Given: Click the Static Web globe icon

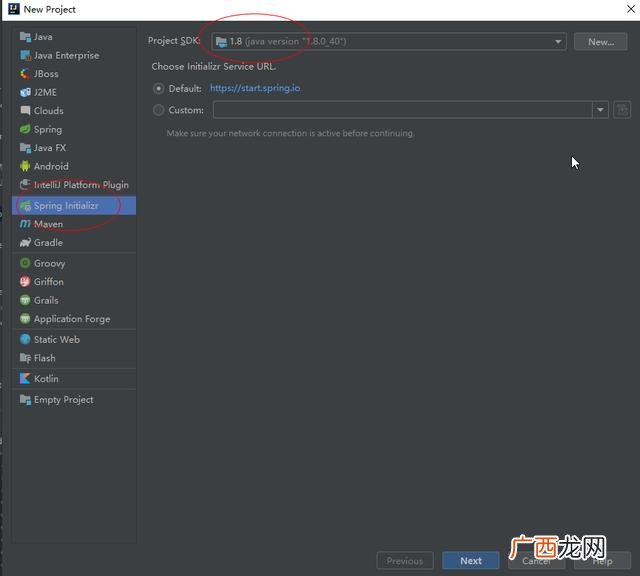Looking at the screenshot, I should 25,339.
